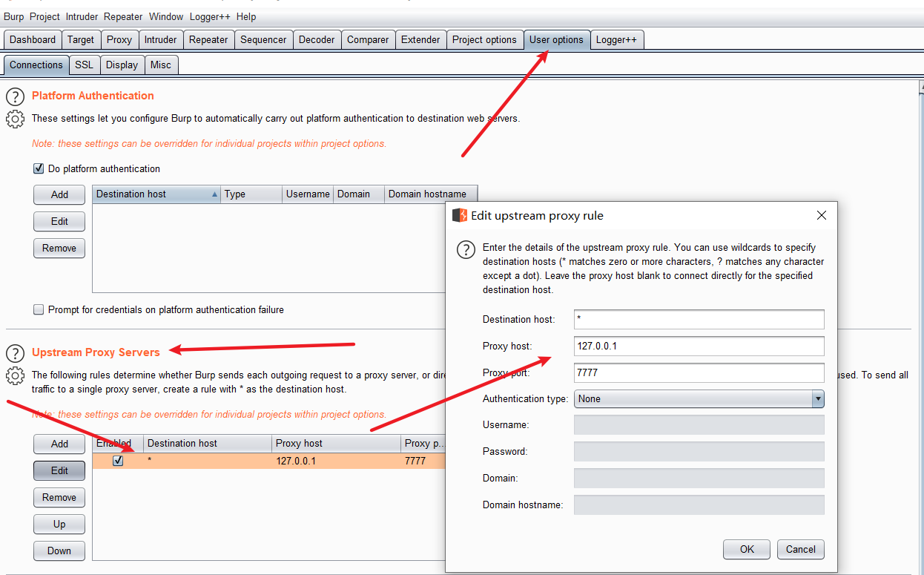Click Type column header in authentication table
The image size is (924, 575).
point(251,194)
